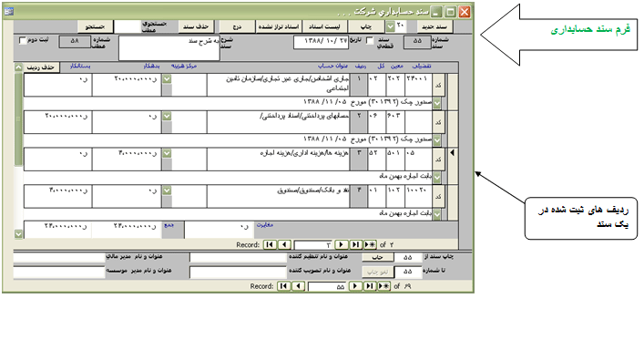Toggle ثبت دوم checkbox
The width and height of the screenshot is (644, 350).
[23, 40]
